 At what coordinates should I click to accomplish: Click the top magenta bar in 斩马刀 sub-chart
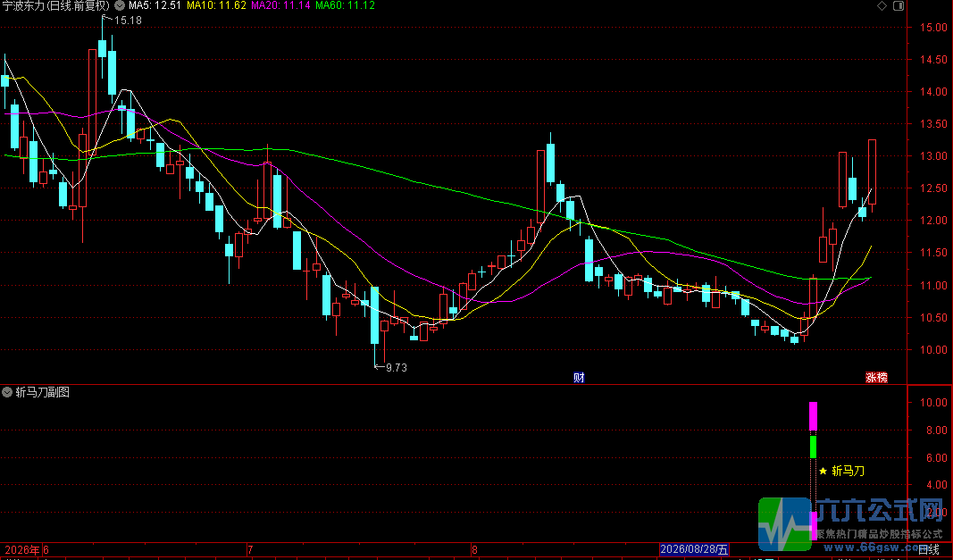813,416
